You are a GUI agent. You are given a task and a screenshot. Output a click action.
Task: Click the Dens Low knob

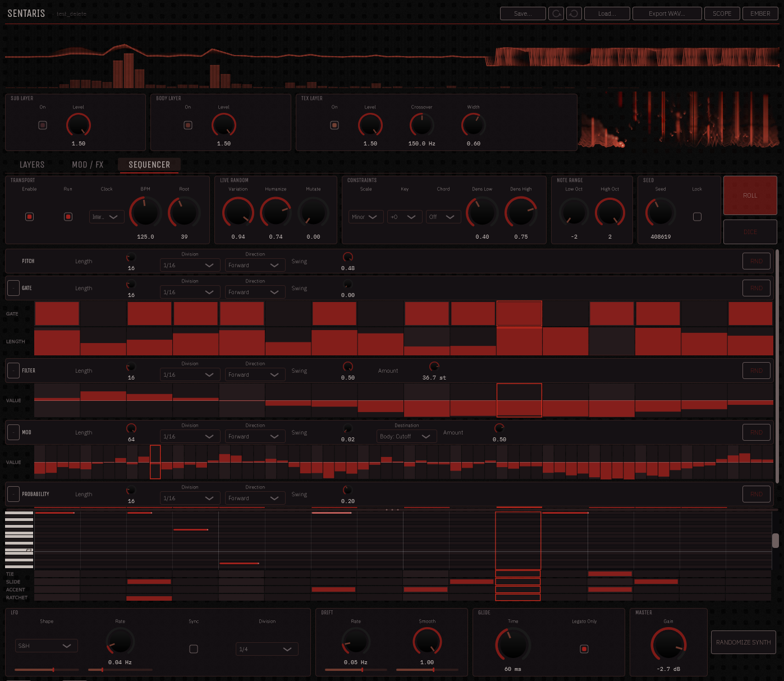pos(482,212)
